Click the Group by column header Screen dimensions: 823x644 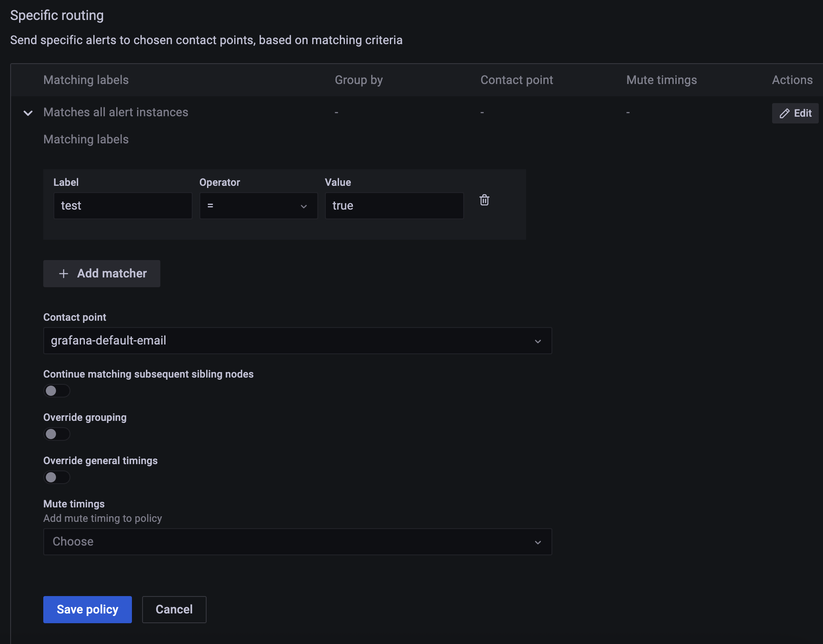pyautogui.click(x=358, y=80)
